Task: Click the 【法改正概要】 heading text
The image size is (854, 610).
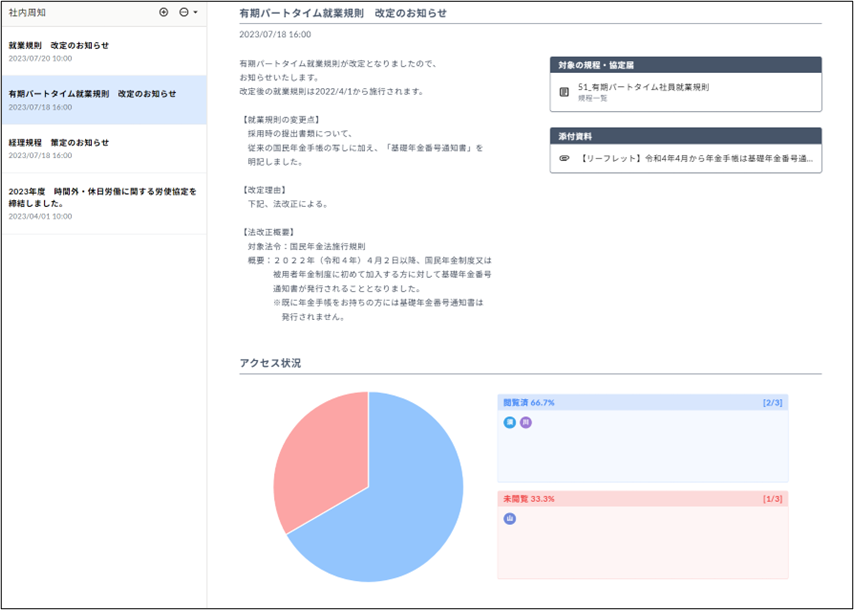Action: (x=269, y=232)
